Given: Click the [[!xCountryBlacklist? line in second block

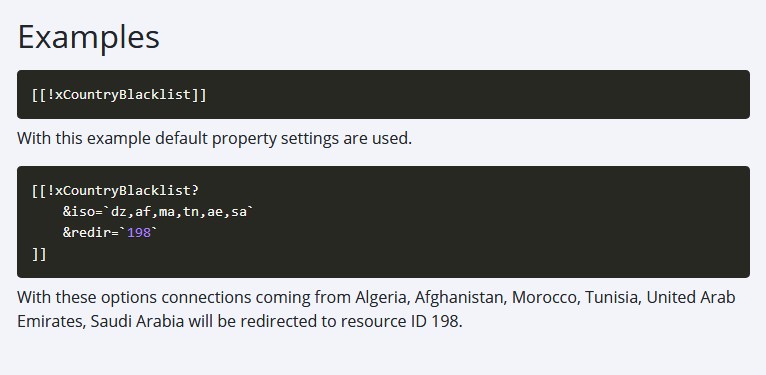Looking at the screenshot, I should point(116,190).
